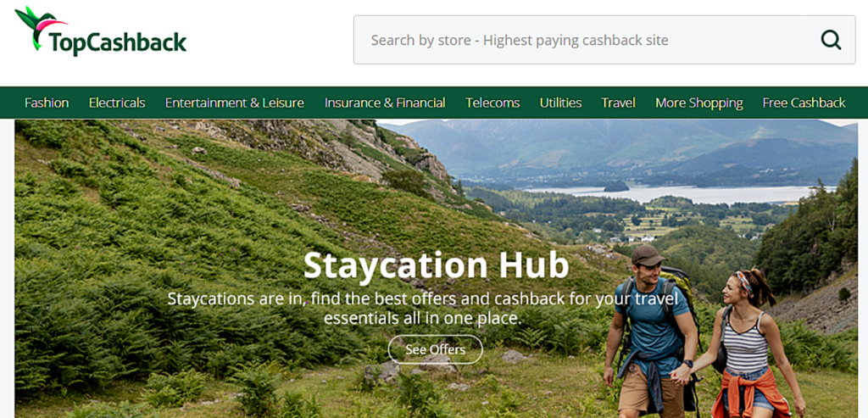Choose the Utilities category
The image size is (868, 418).
(x=561, y=103)
